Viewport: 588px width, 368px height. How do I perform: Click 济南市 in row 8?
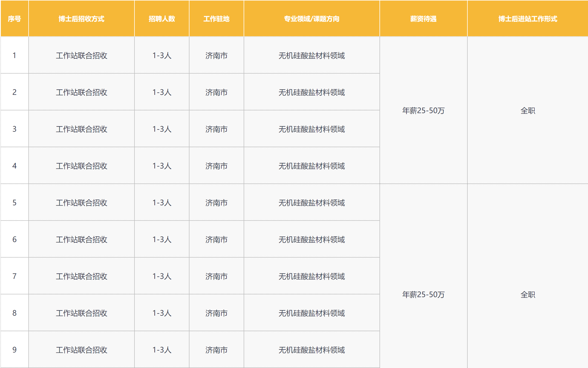[216, 313]
